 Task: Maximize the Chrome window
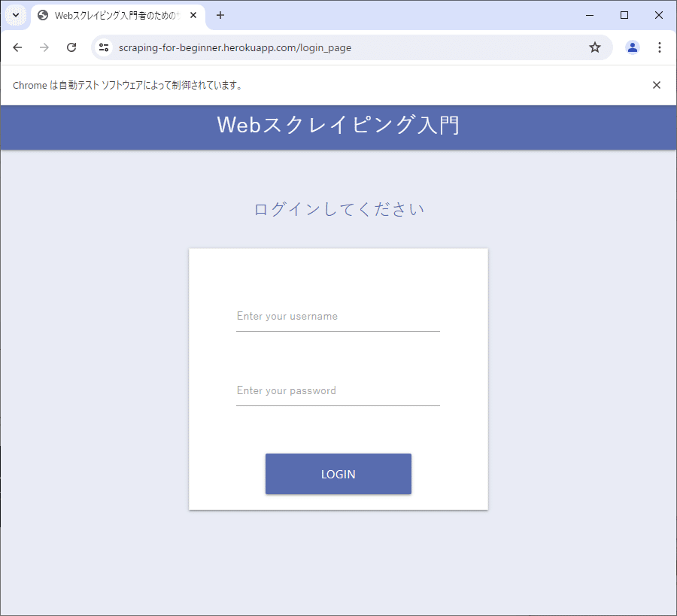[624, 16]
